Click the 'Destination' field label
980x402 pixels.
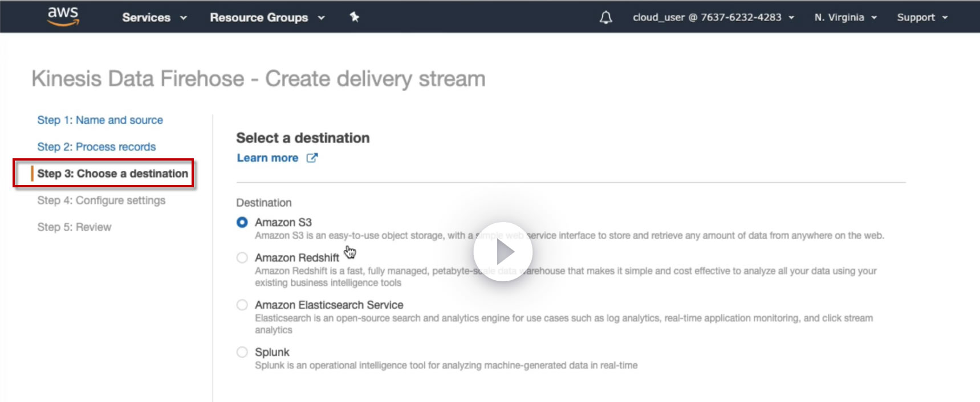click(x=264, y=203)
